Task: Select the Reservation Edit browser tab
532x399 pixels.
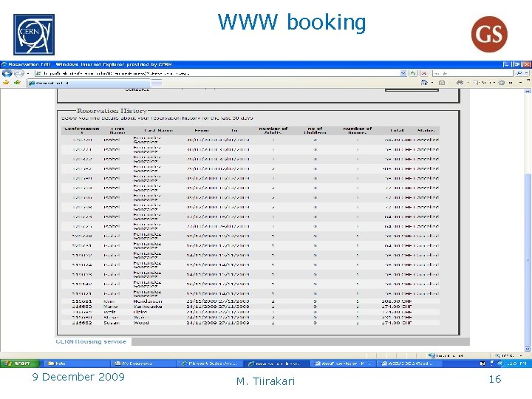Action: (89, 83)
